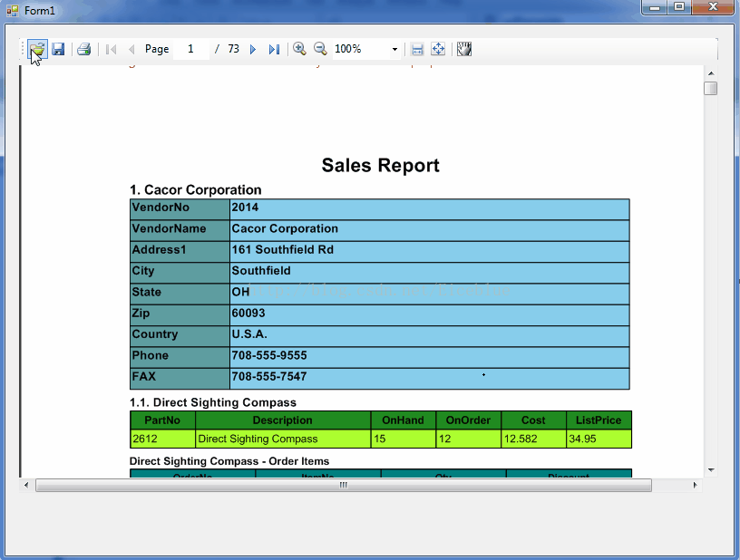Click the State label cell
The image size is (740, 560).
[180, 294]
